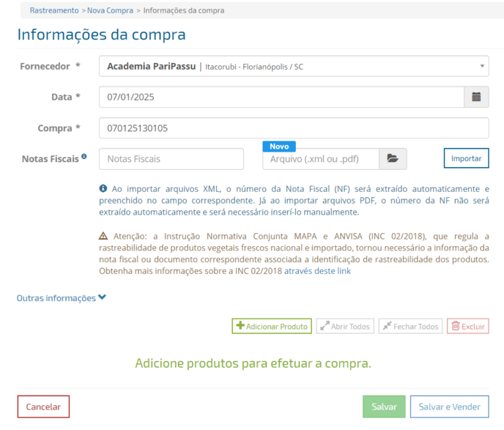Select the Academia PariPassu supplier combo box

[294, 66]
